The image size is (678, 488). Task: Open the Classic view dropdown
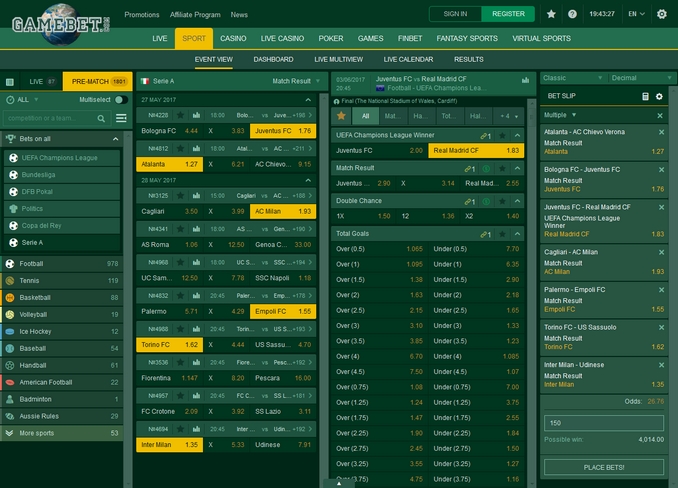point(572,78)
